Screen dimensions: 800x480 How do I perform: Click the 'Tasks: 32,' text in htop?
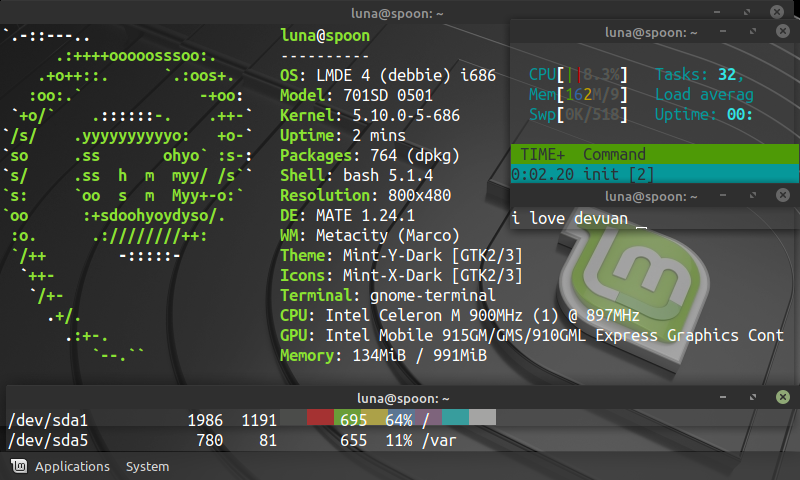(699, 74)
